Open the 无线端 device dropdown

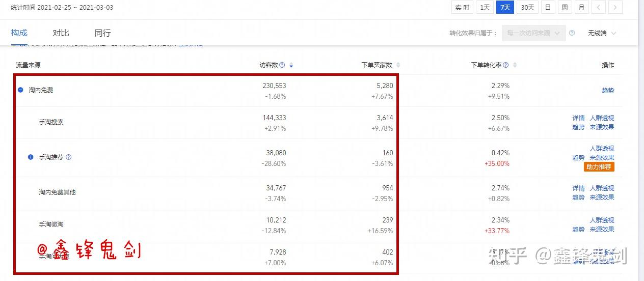(602, 33)
